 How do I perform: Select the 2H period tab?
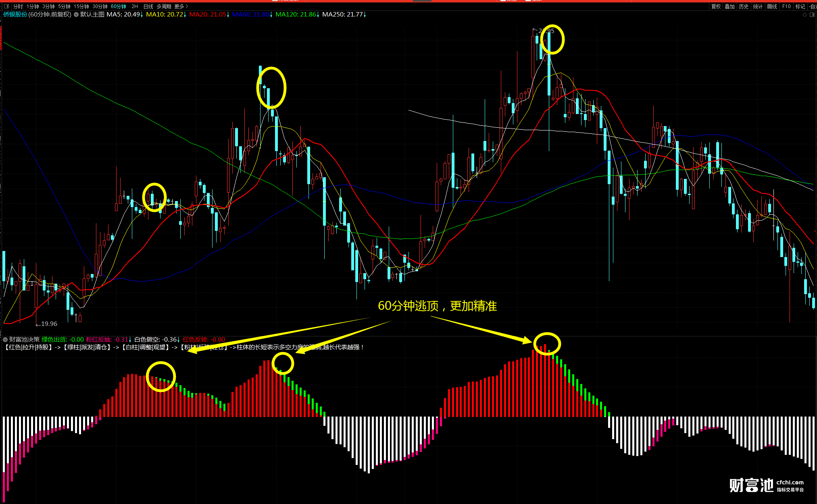tap(135, 6)
